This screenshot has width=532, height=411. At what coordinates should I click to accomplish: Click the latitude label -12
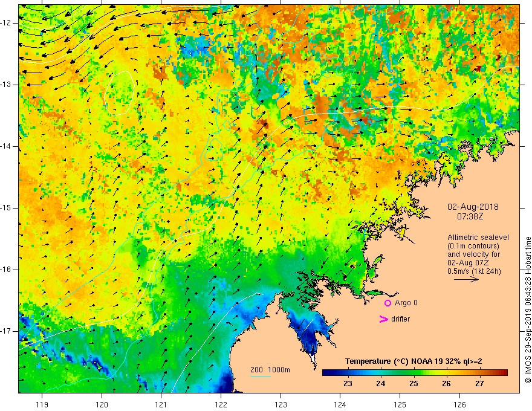(7, 23)
